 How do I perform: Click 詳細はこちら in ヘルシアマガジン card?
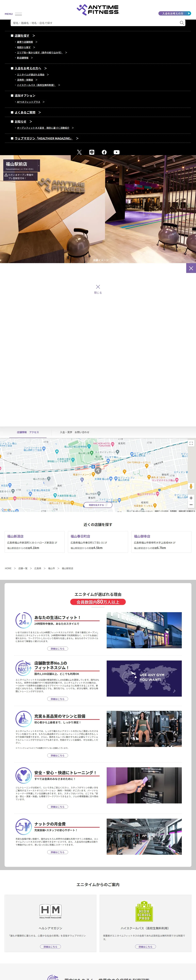tap(50, 947)
